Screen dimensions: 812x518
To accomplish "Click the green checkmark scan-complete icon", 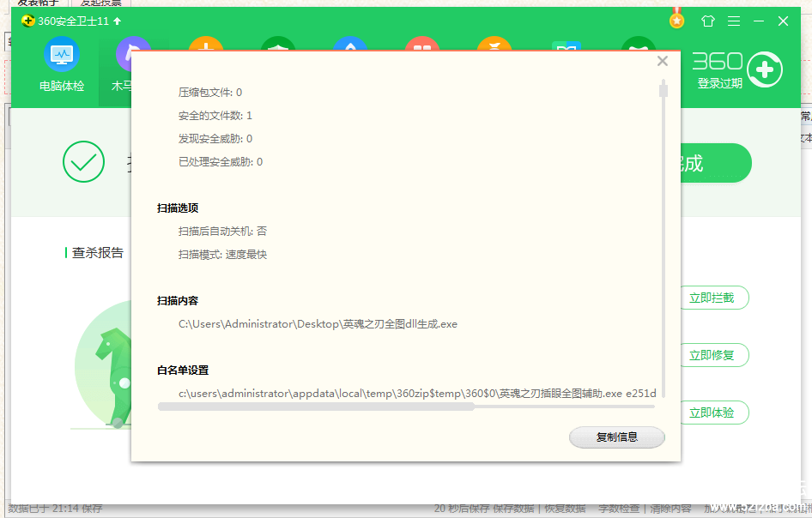I will pyautogui.click(x=83, y=161).
